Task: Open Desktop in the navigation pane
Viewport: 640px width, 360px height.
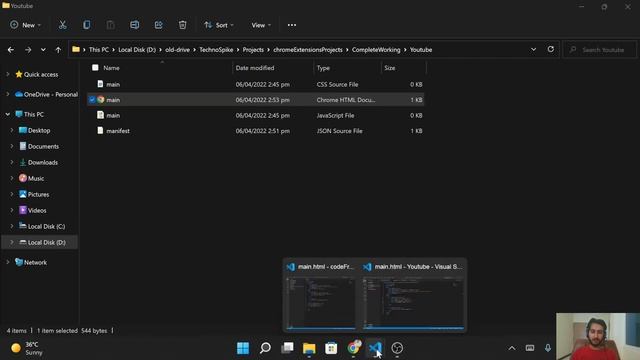Action: [x=39, y=130]
